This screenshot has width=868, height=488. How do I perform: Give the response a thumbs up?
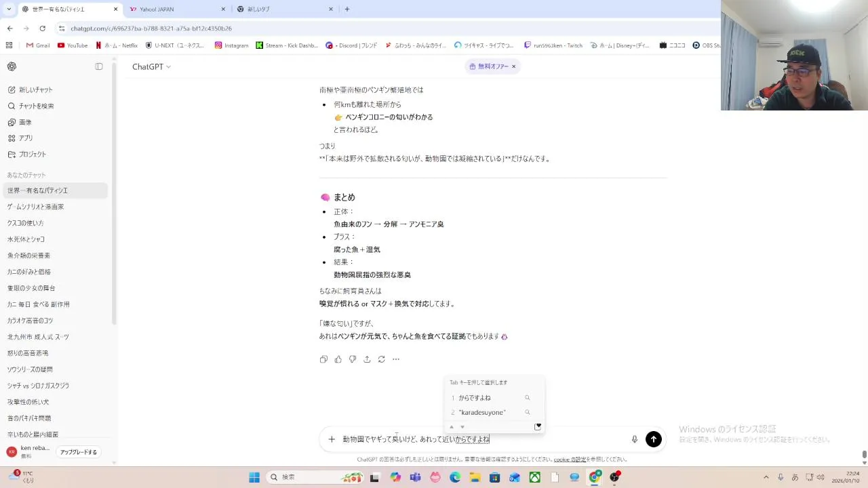click(338, 359)
